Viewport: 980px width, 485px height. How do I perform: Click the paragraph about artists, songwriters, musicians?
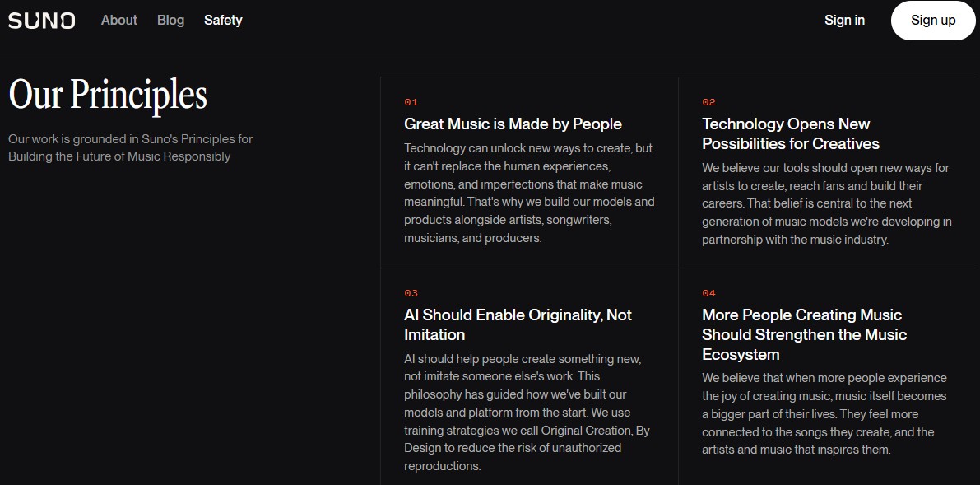click(x=529, y=194)
